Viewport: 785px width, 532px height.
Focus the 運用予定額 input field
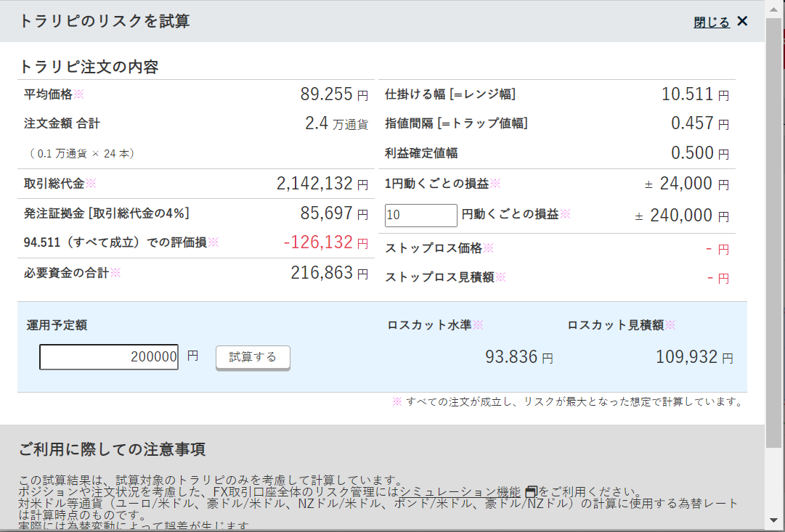click(109, 357)
